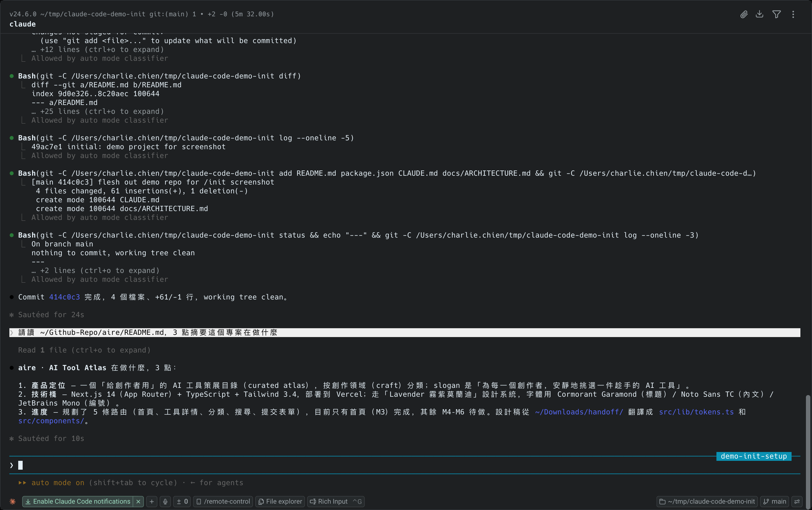Click the download icon in header
The image size is (812, 510).
(760, 14)
